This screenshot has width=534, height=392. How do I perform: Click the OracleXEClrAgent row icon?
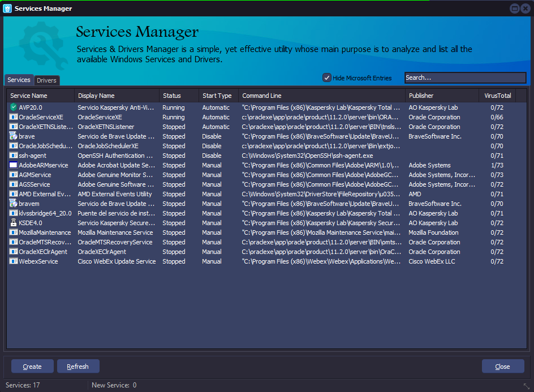(x=13, y=251)
